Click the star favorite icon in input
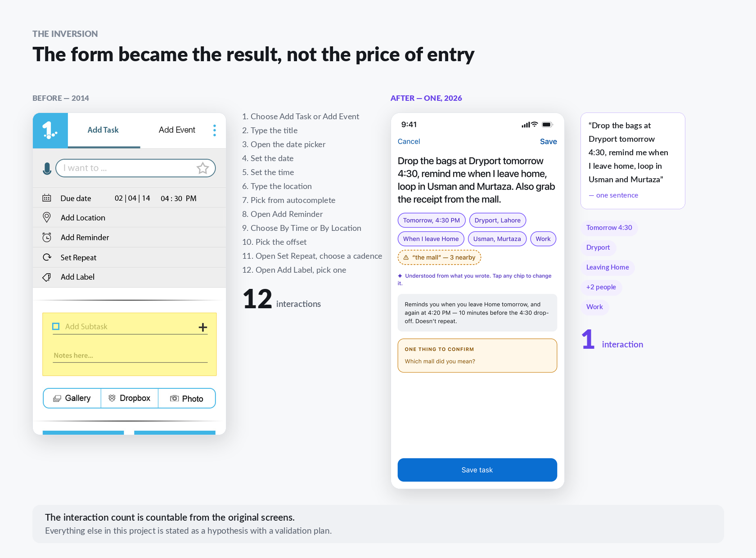The height and width of the screenshot is (558, 756). 202,168
